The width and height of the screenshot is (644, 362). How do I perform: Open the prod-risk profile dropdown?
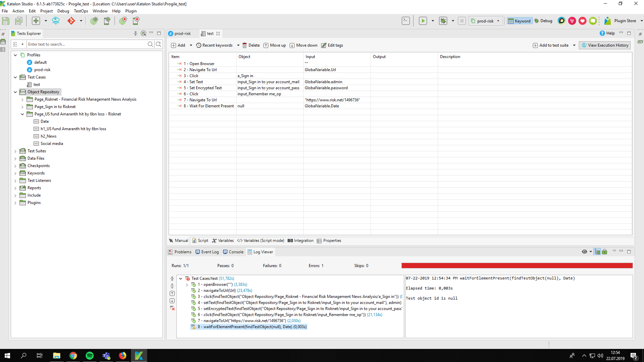click(499, 20)
